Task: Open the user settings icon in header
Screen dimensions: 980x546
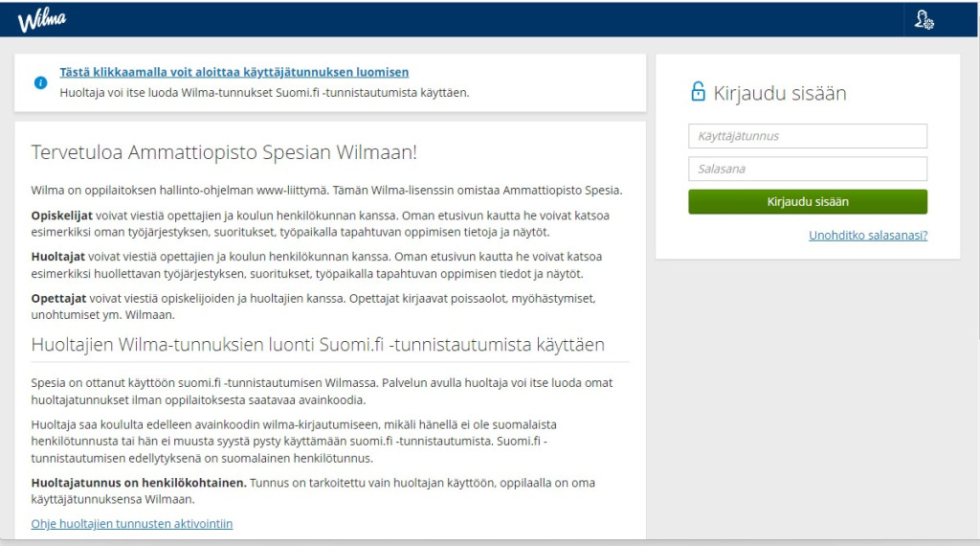Action: click(924, 20)
